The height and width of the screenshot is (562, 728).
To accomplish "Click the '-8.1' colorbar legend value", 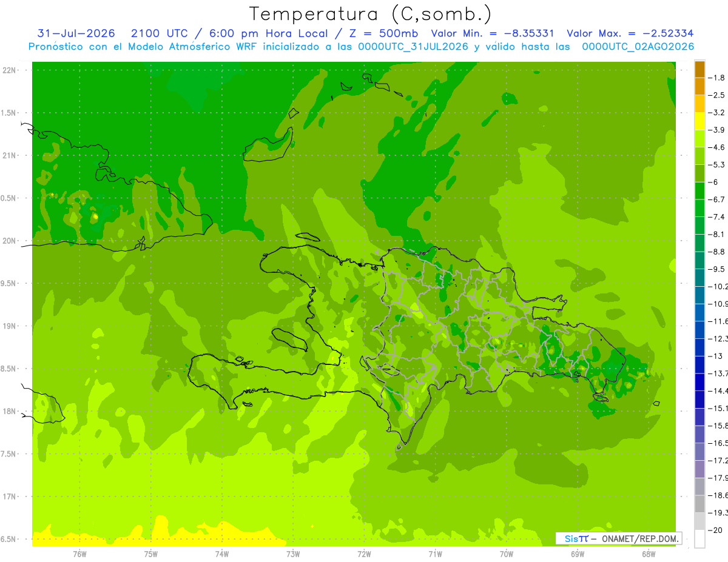I will (716, 234).
